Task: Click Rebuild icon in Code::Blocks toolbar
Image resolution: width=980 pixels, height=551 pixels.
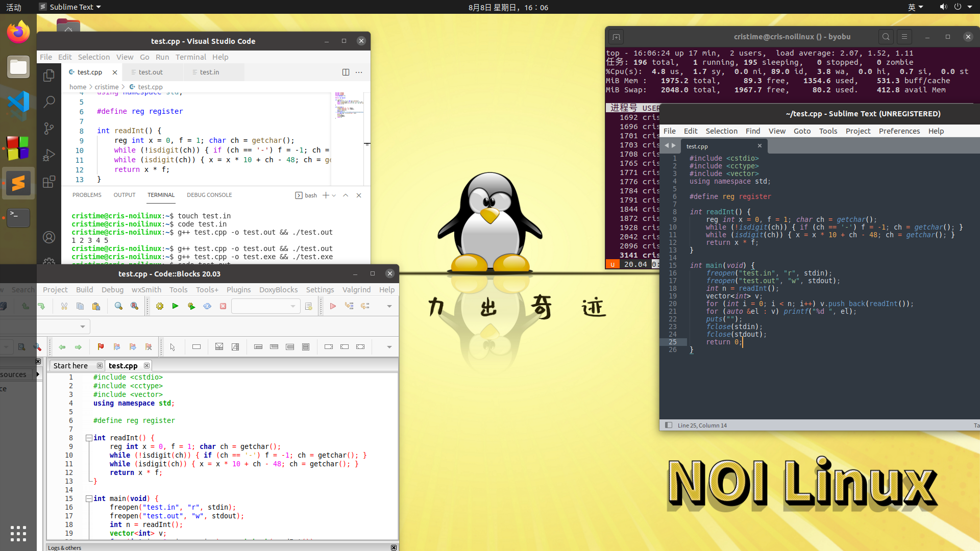Action: click(x=207, y=306)
